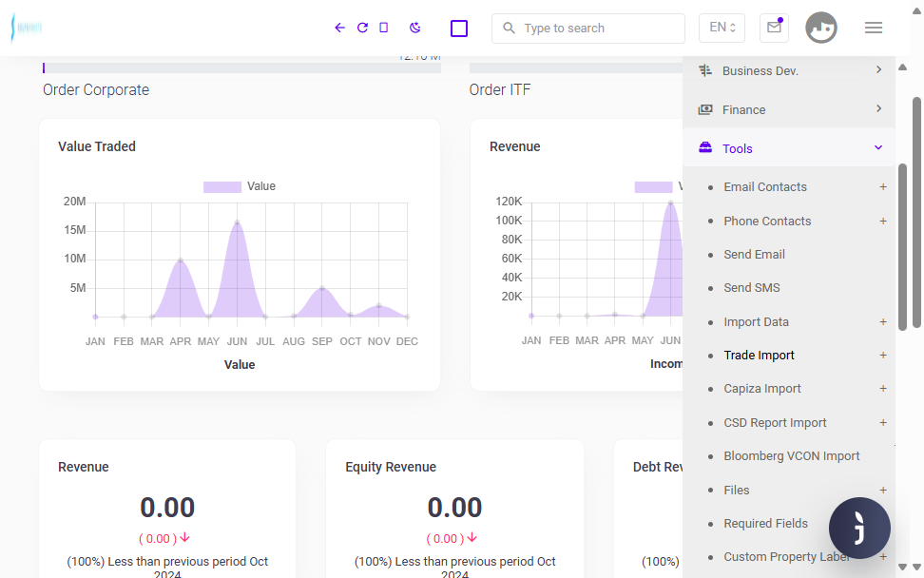The height and width of the screenshot is (578, 924).
Task: Click the mobile device view icon
Action: 384,28
